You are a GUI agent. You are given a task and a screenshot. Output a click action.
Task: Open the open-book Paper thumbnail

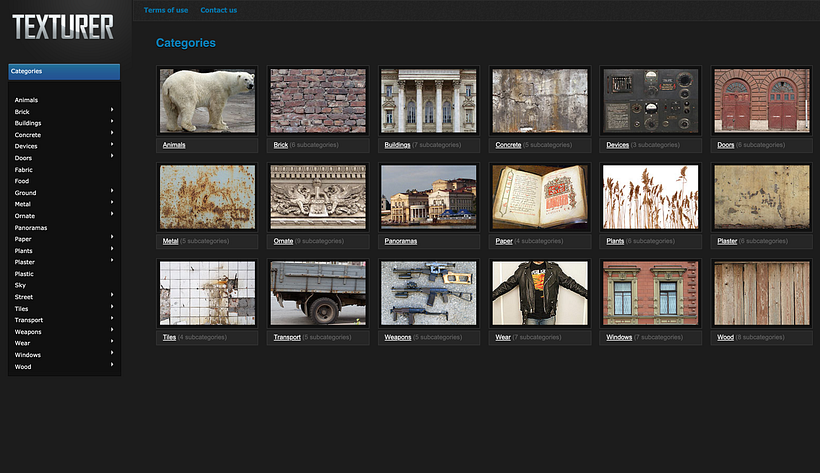pyautogui.click(x=540, y=197)
